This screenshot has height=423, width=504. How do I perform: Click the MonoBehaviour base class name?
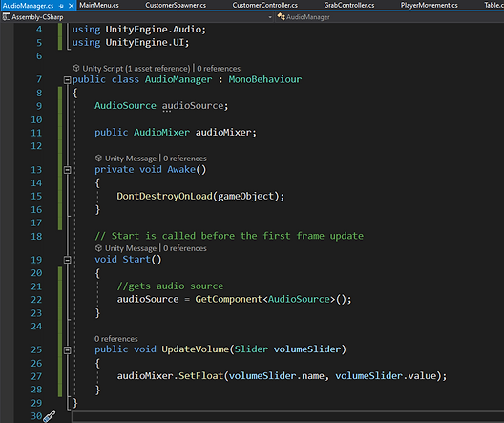[x=265, y=79]
